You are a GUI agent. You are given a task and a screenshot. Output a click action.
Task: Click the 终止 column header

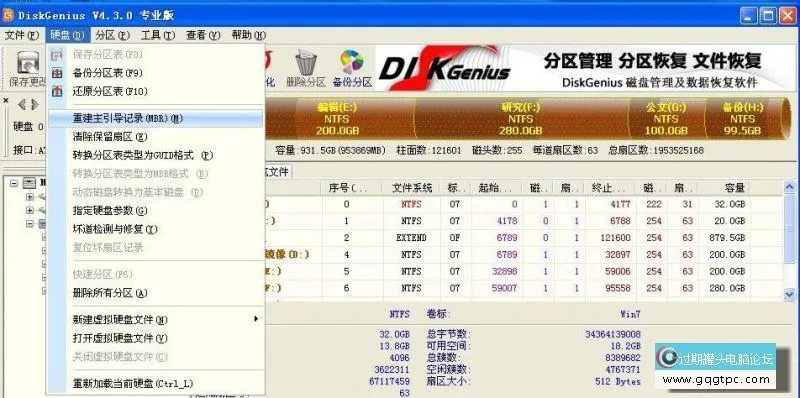pos(610,188)
